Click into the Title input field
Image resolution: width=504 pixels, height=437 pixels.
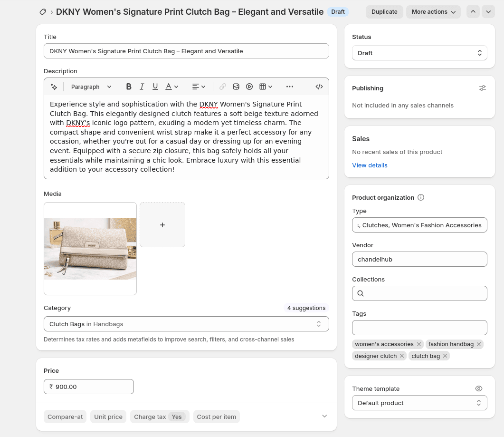tap(186, 51)
